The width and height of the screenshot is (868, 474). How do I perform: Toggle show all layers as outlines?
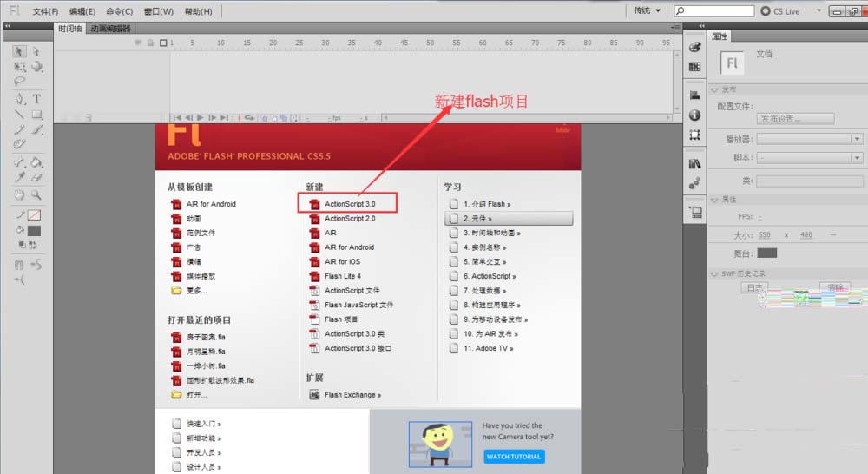[163, 43]
